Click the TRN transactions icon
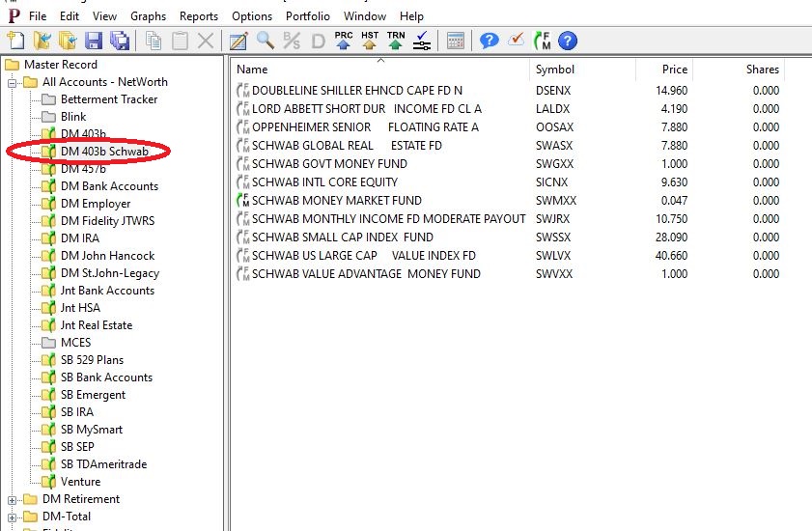The image size is (812, 531). 396,41
